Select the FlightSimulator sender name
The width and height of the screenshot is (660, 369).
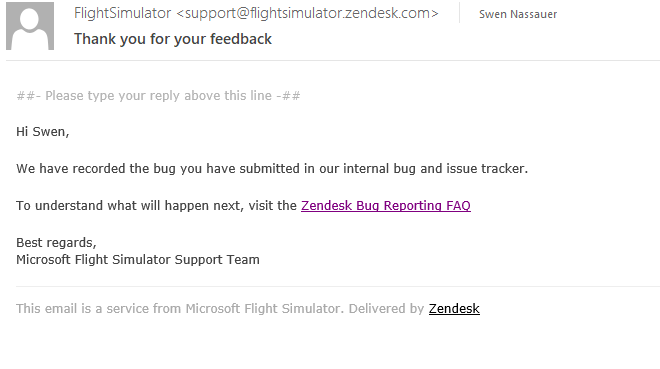pos(122,13)
